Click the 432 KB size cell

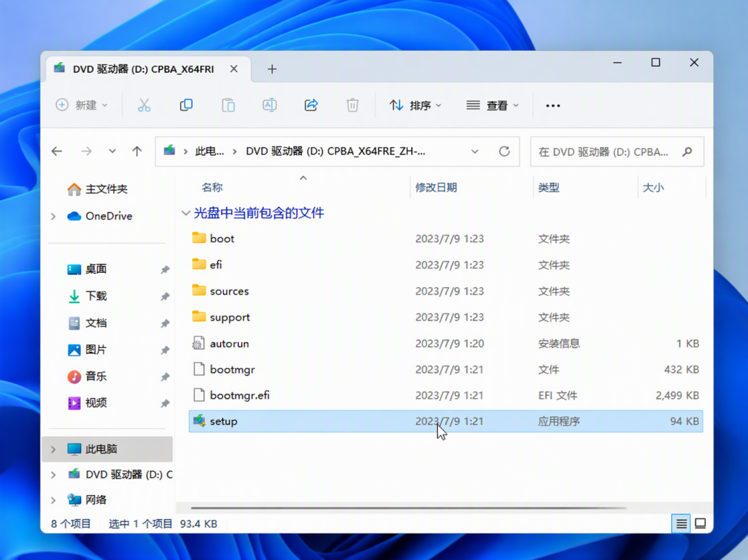tap(682, 370)
